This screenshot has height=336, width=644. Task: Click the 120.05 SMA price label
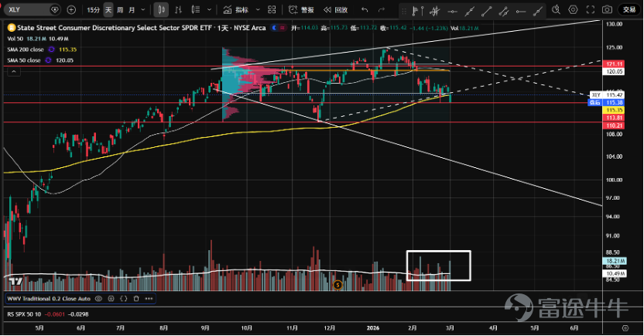point(615,71)
